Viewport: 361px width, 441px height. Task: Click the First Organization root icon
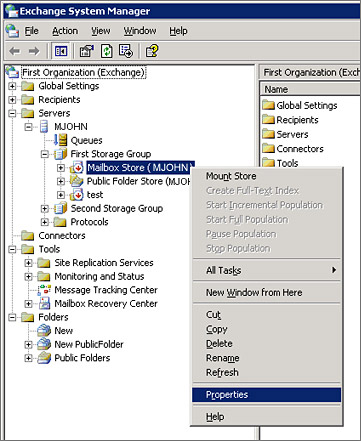point(13,72)
